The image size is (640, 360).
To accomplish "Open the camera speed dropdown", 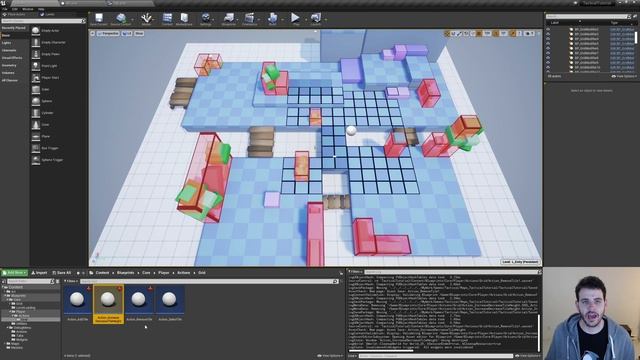I will coord(529,33).
